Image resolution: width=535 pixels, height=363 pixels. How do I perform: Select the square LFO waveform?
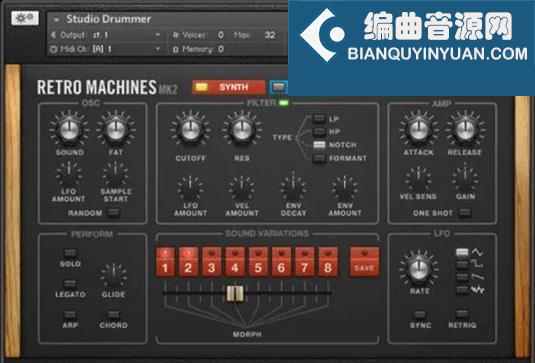click(x=462, y=265)
